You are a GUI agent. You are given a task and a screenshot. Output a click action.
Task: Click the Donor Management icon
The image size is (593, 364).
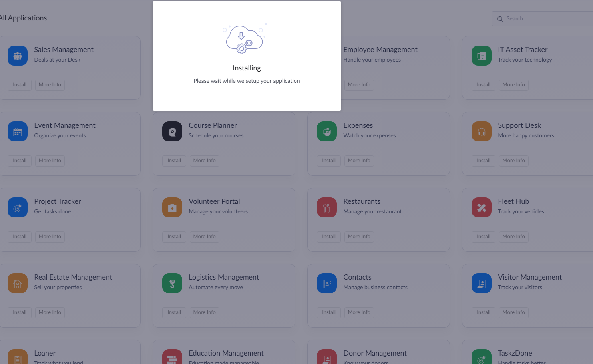coord(327,356)
